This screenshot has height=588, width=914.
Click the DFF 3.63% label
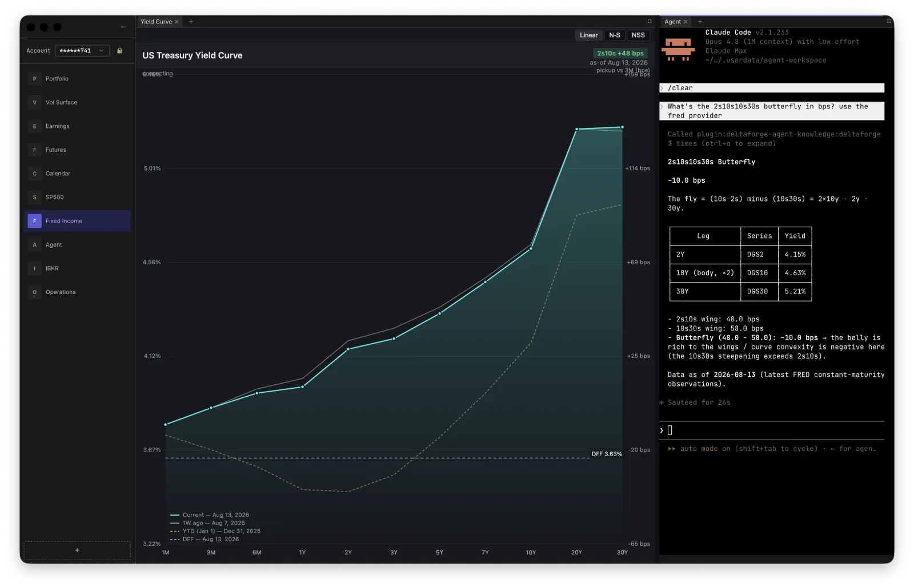coord(607,454)
